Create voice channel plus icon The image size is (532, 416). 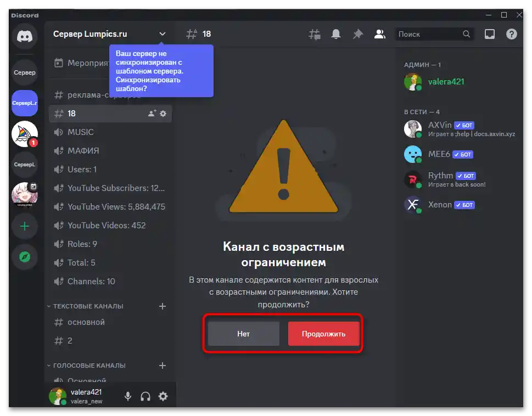(163, 366)
